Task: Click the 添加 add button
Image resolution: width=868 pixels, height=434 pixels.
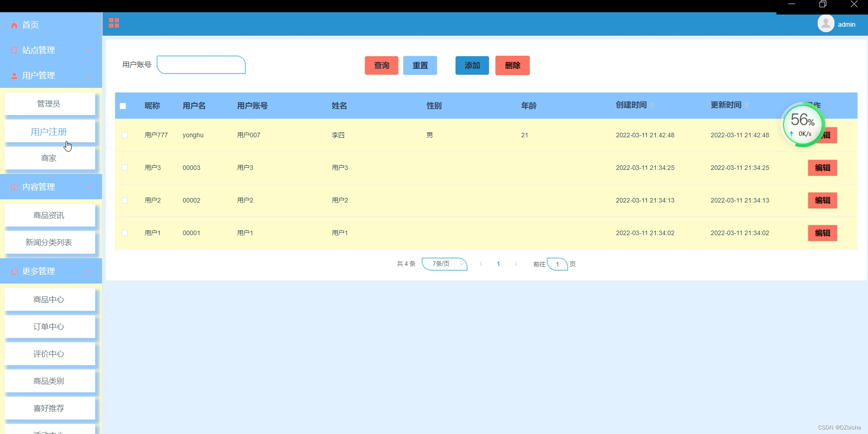Action: point(472,65)
